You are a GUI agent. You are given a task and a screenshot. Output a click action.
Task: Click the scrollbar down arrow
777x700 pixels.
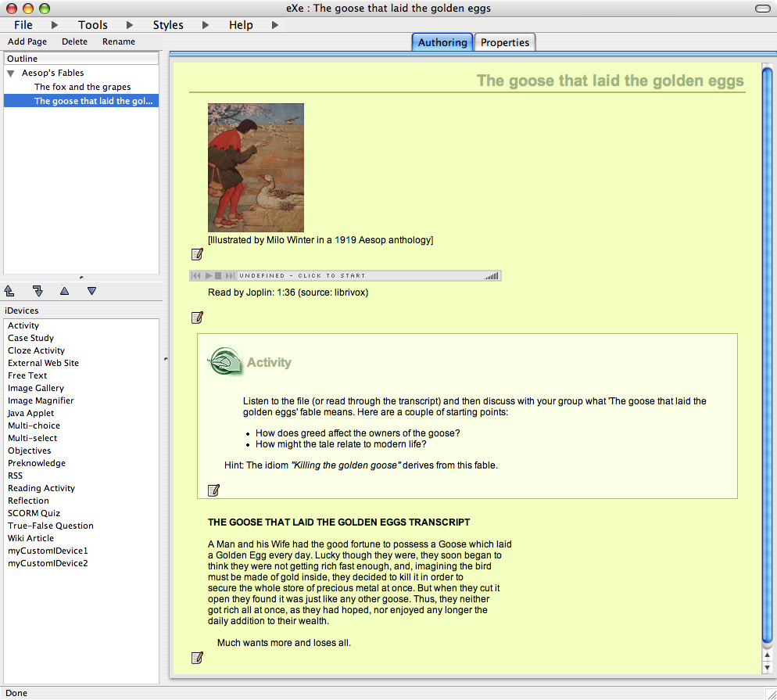[767, 667]
